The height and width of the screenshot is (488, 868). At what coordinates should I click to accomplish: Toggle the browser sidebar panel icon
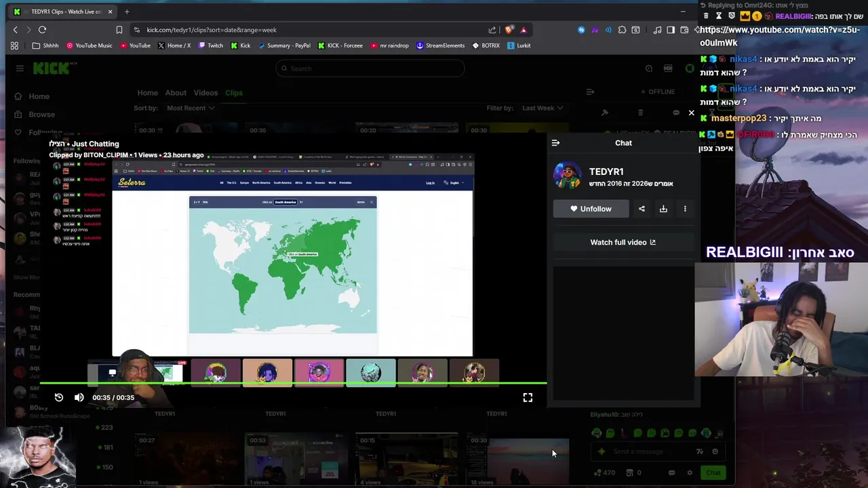pyautogui.click(x=671, y=30)
